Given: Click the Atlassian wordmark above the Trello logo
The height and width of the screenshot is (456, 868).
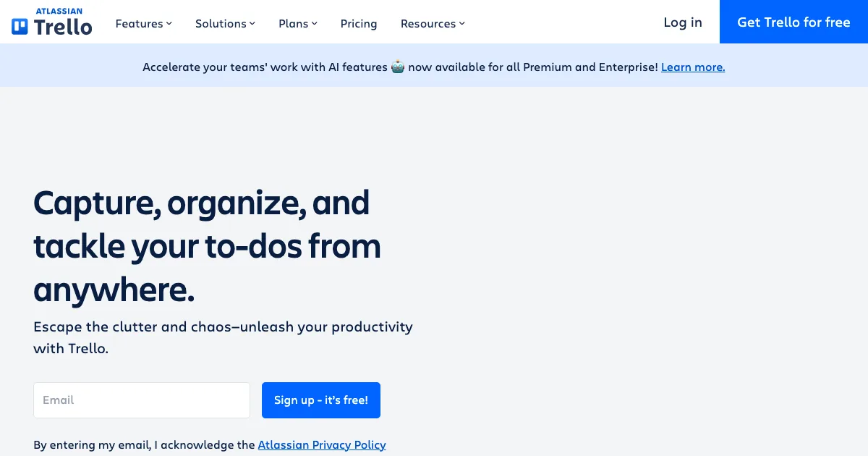Looking at the screenshot, I should click(59, 11).
